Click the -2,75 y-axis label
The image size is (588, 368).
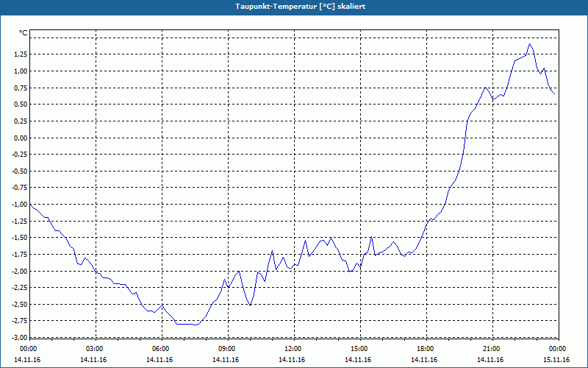(20, 321)
